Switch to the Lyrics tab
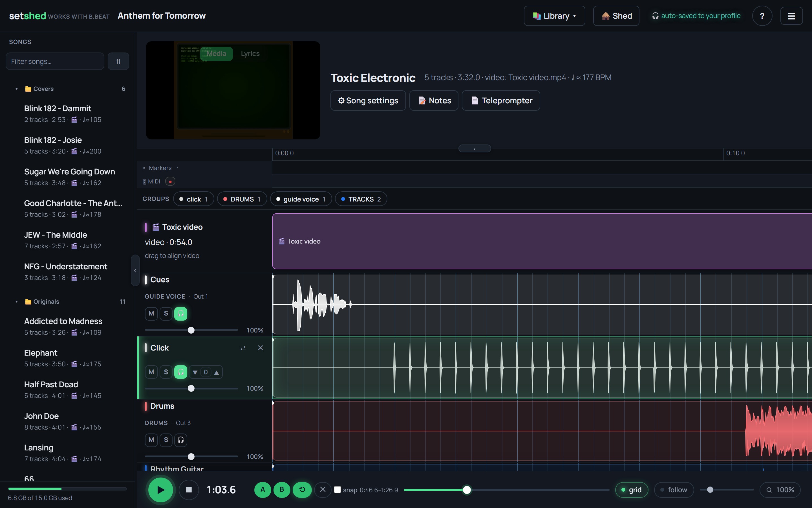 click(250, 54)
